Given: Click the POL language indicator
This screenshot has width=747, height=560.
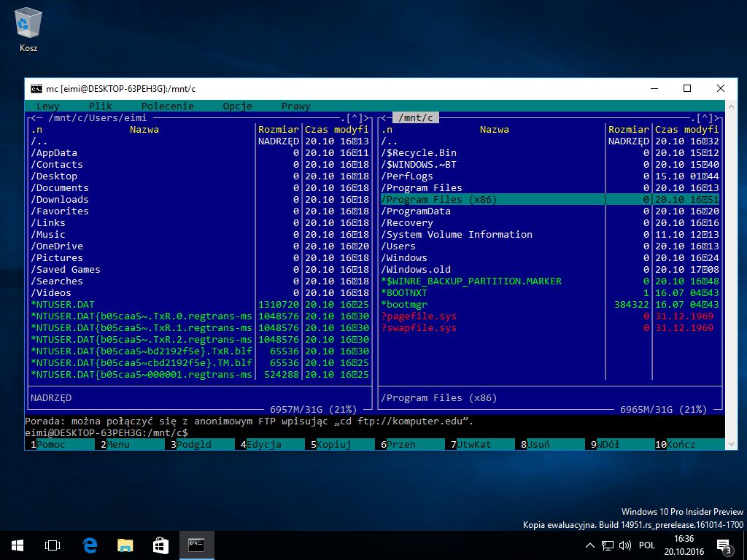Looking at the screenshot, I should pos(647,545).
